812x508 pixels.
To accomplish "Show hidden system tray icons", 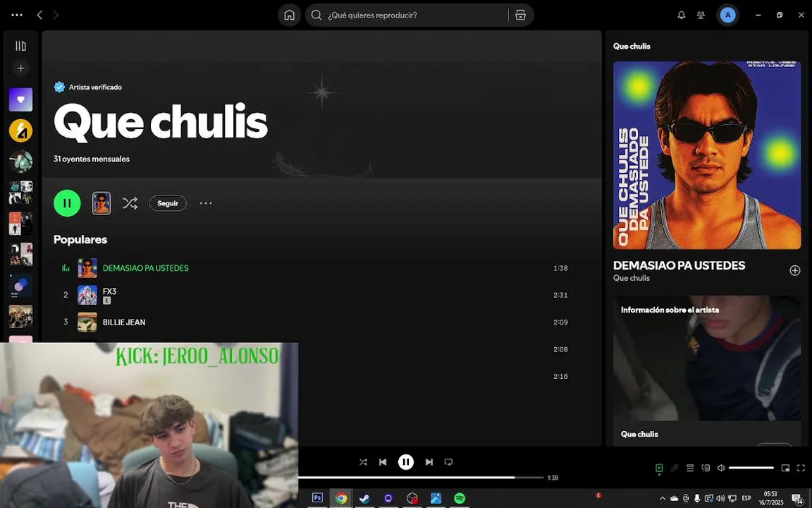I will pos(663,499).
